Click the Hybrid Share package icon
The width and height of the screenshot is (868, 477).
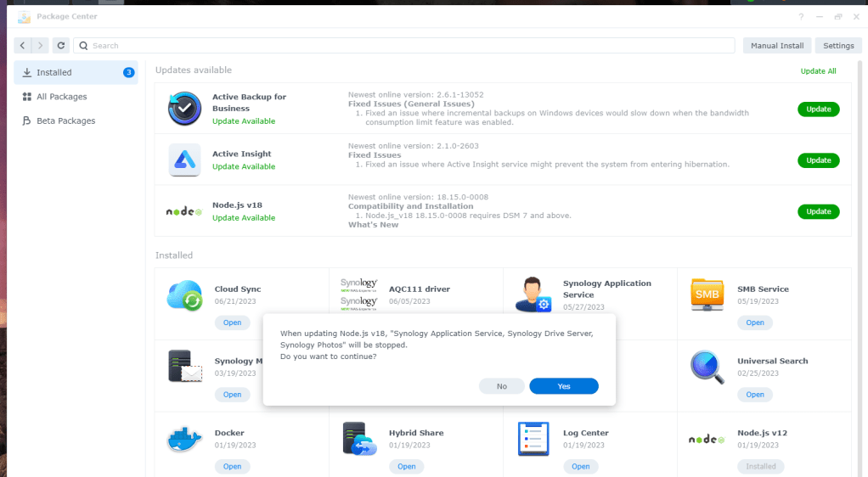point(359,439)
